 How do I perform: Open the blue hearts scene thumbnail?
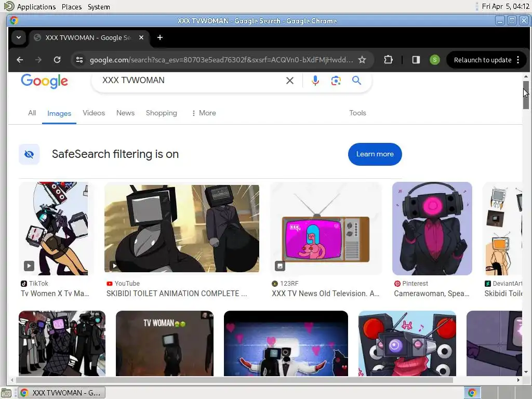[x=286, y=343]
